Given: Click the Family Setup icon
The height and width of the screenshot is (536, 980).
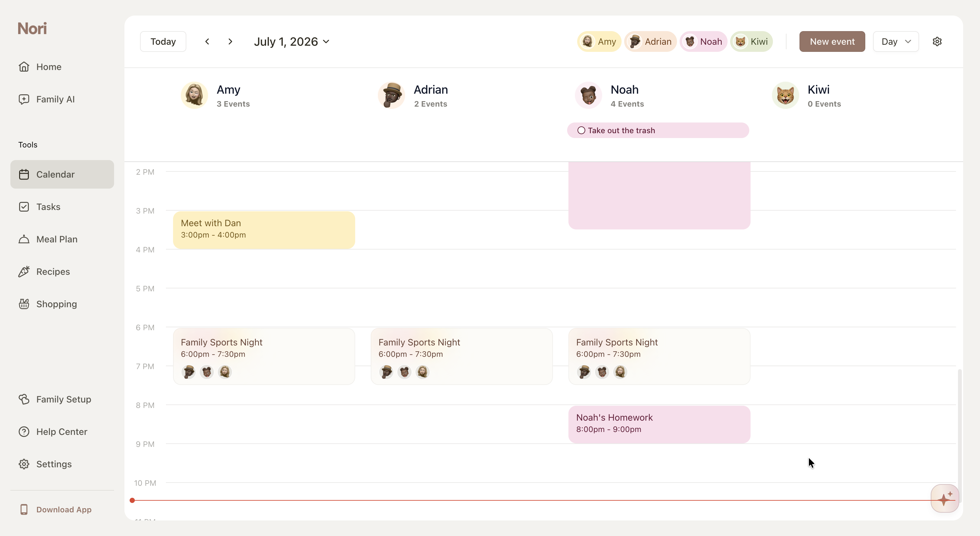Looking at the screenshot, I should 24,400.
